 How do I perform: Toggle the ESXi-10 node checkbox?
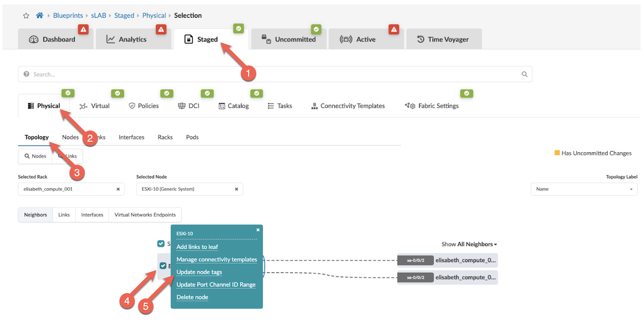pyautogui.click(x=163, y=266)
